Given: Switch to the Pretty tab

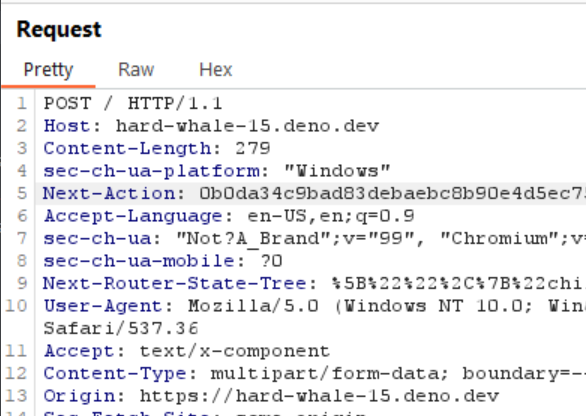Looking at the screenshot, I should point(48,70).
